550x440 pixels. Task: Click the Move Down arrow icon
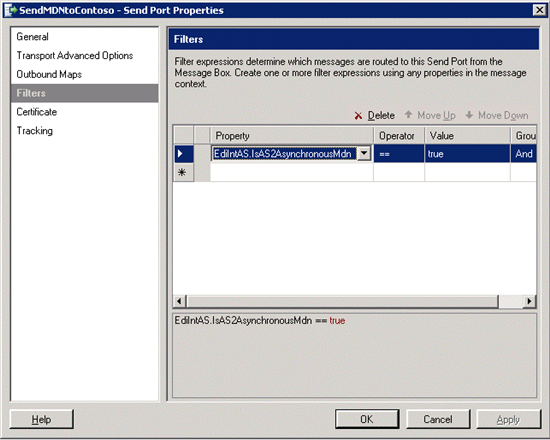coord(469,115)
